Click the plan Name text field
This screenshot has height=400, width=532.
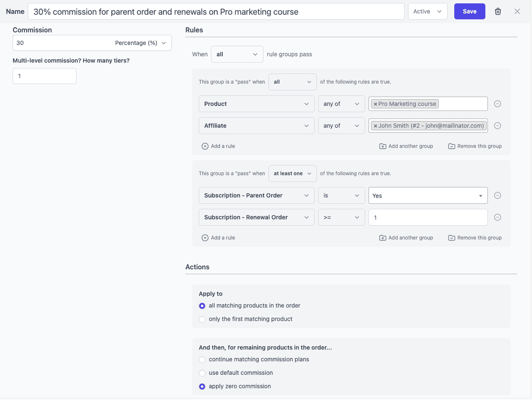(216, 12)
